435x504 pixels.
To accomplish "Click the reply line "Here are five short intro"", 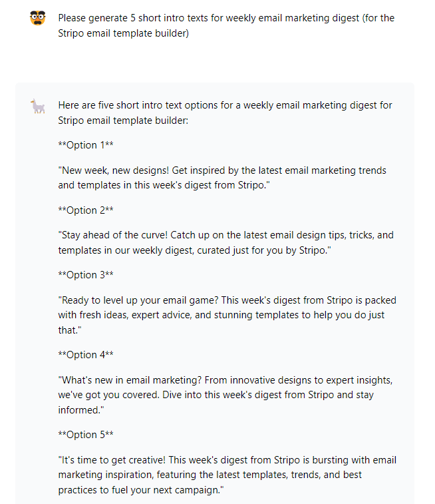I will [225, 105].
